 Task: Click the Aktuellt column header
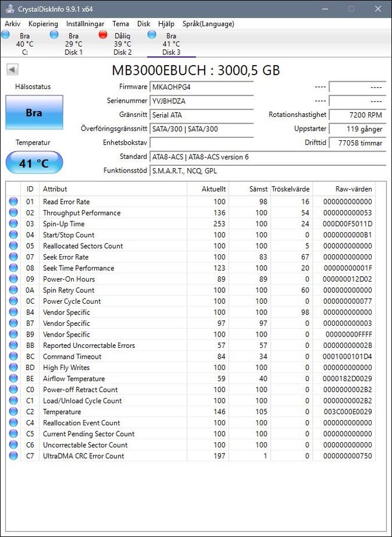click(208, 189)
